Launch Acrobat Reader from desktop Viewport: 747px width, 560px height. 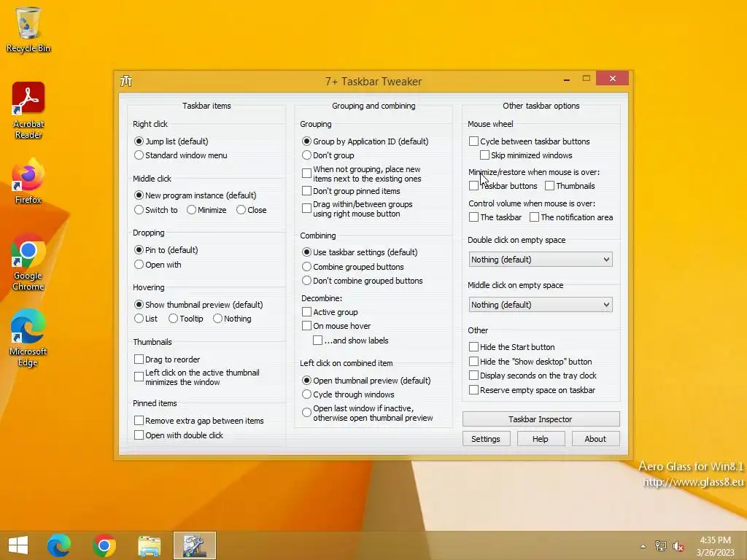pos(28,111)
